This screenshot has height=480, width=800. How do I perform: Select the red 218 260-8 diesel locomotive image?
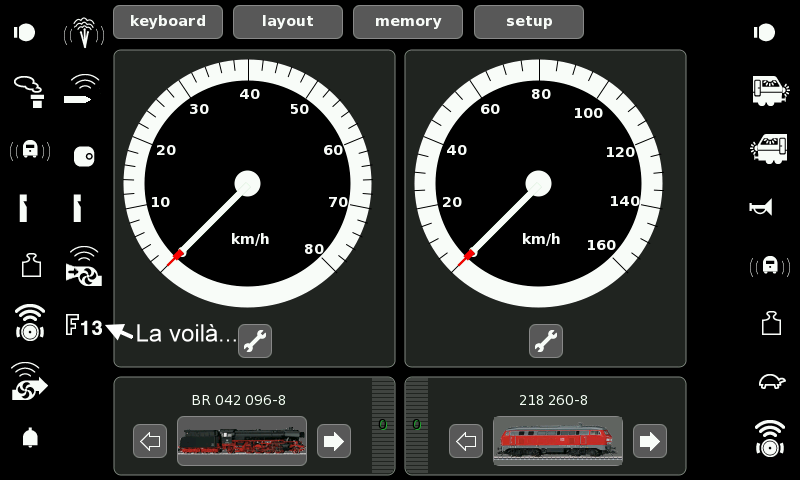[558, 441]
